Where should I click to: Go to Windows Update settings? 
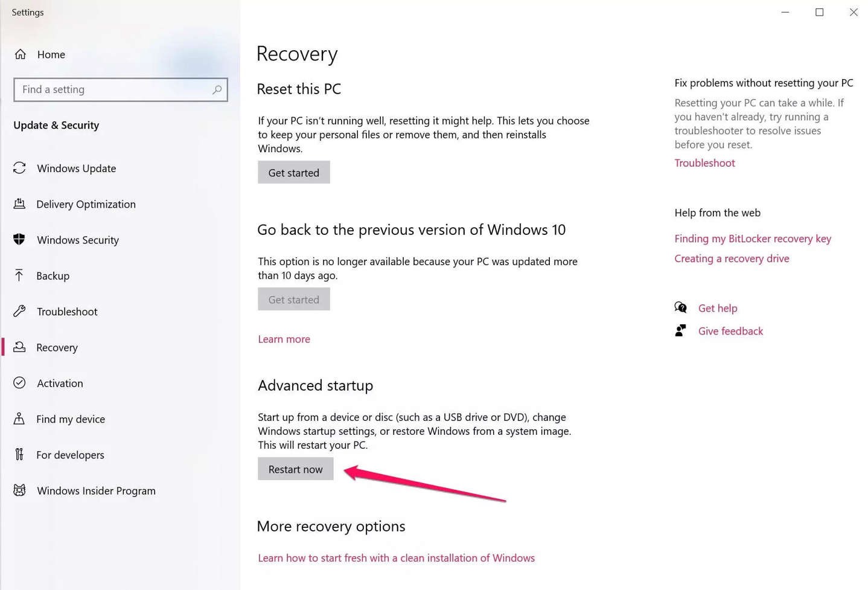tap(76, 168)
